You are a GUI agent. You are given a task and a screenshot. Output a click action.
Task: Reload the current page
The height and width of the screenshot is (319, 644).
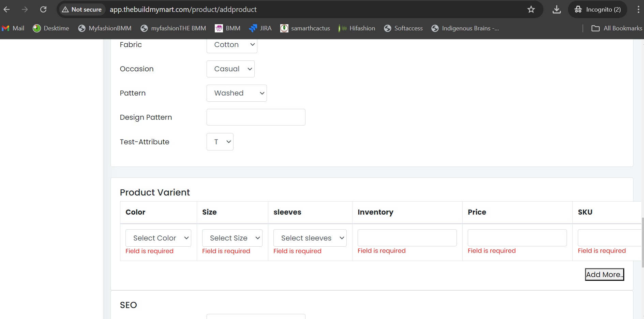[x=43, y=10]
